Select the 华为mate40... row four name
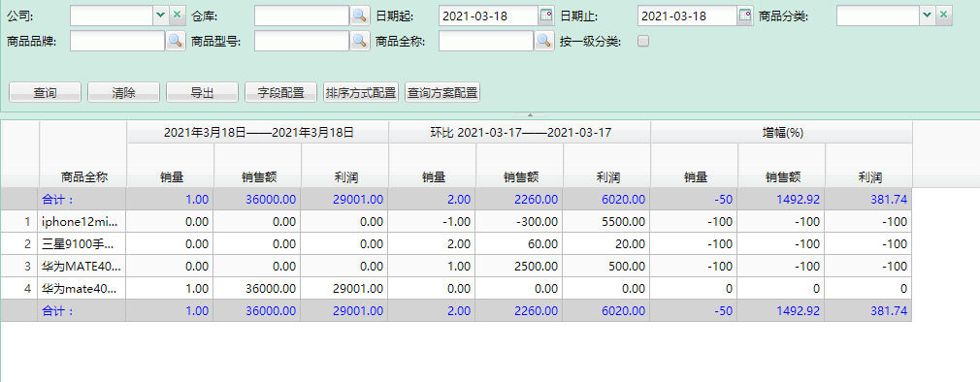The image size is (980, 382). pyautogui.click(x=82, y=289)
